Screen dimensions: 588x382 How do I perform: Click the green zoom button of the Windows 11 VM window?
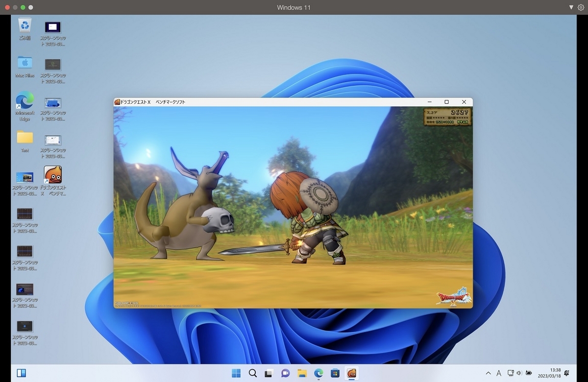click(23, 7)
